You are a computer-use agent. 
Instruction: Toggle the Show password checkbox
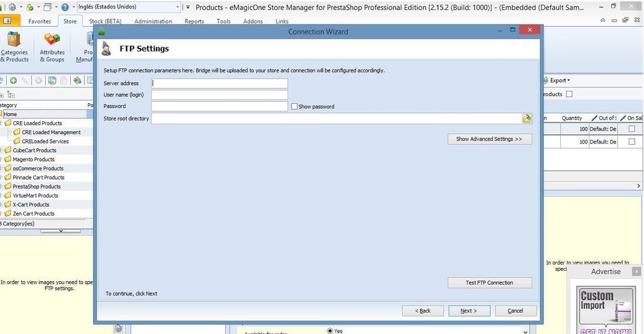pyautogui.click(x=294, y=107)
